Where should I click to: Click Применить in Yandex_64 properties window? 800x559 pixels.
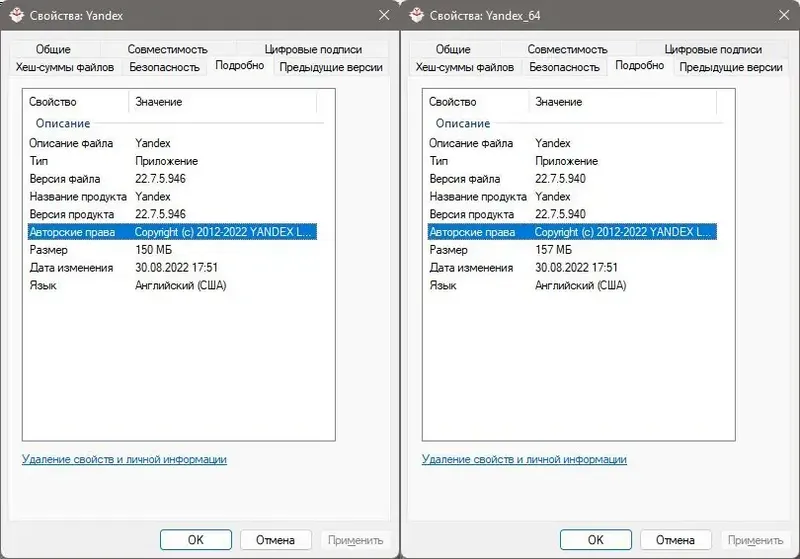click(x=756, y=540)
